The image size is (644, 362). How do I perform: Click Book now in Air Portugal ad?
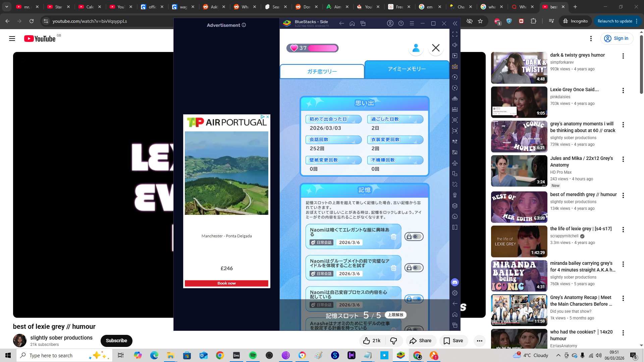[x=226, y=283]
